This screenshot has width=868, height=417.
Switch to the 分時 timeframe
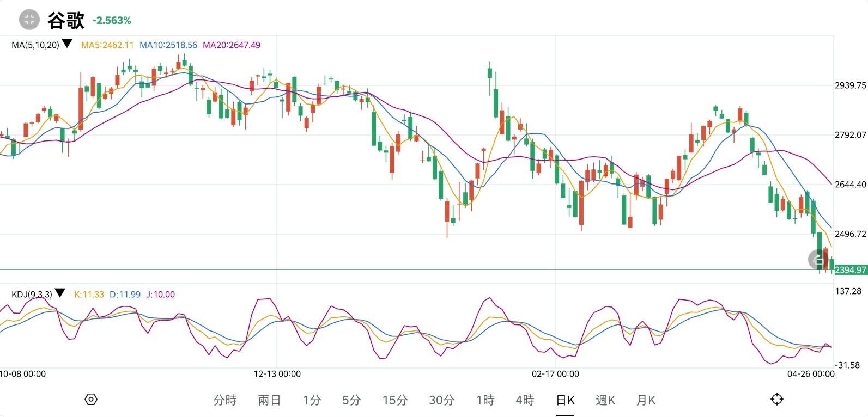225,401
